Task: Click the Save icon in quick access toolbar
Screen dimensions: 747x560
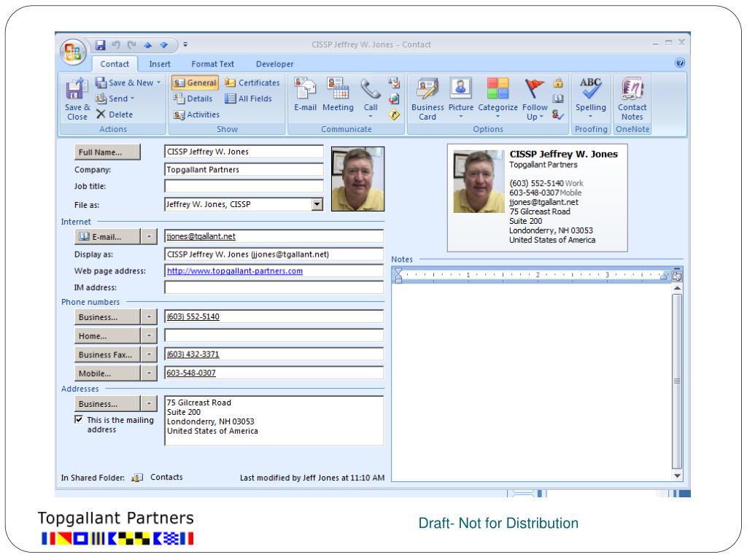Action: [100, 44]
